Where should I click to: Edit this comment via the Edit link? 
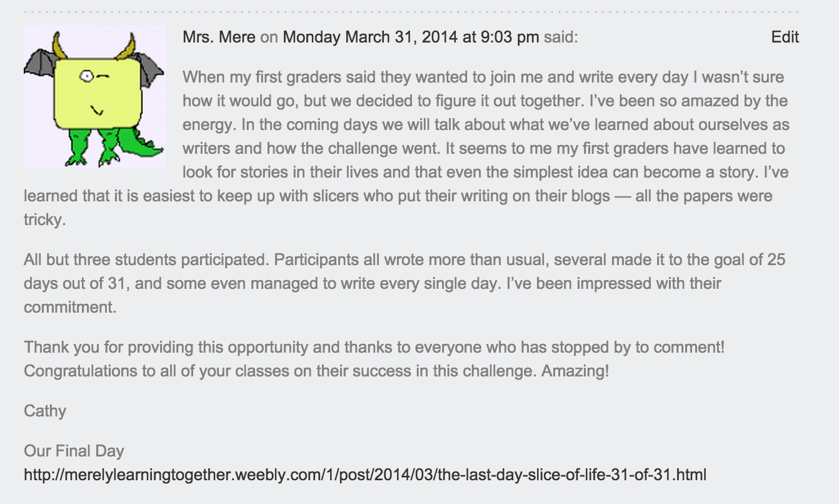pyautogui.click(x=785, y=38)
